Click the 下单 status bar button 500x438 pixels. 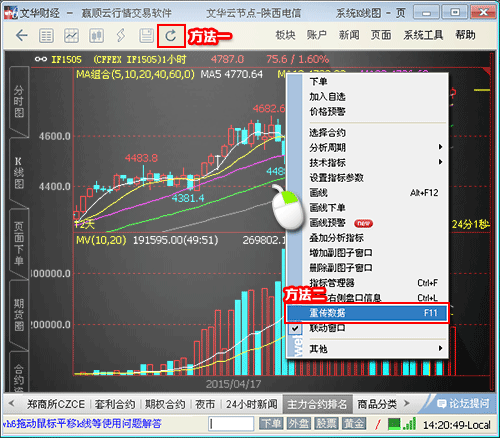click(x=271, y=424)
